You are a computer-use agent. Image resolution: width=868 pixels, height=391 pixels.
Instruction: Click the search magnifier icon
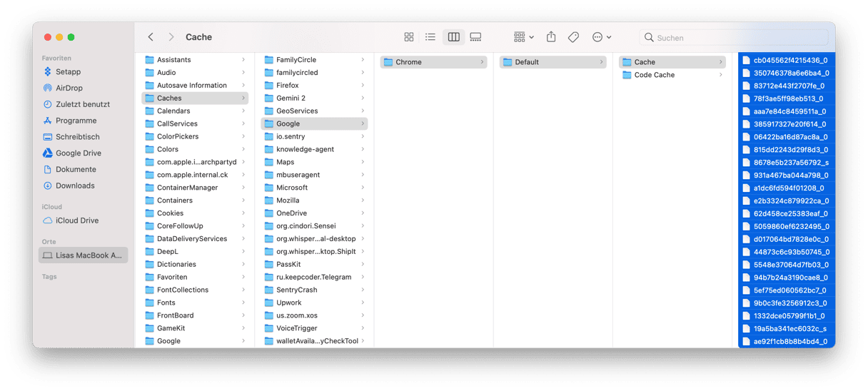[x=649, y=37]
